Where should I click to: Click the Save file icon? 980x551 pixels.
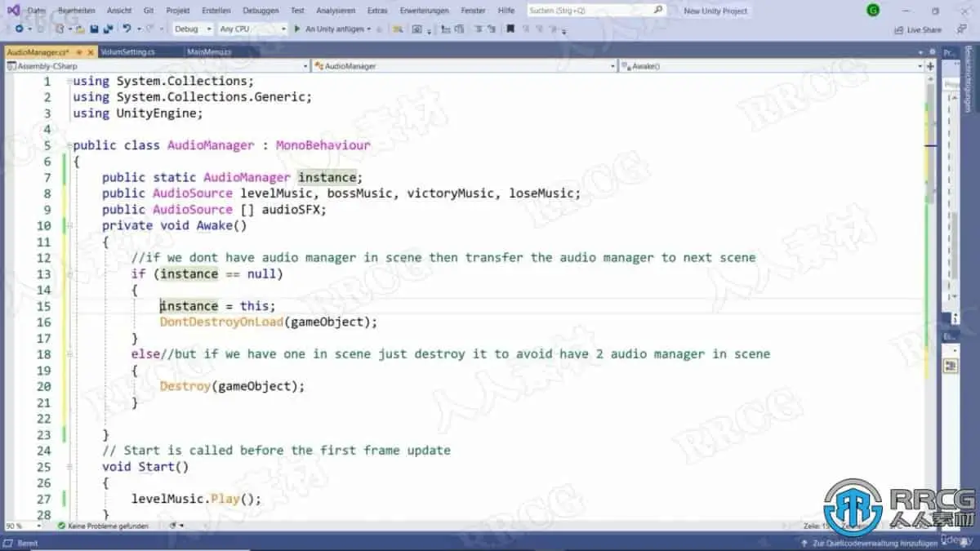point(94,29)
